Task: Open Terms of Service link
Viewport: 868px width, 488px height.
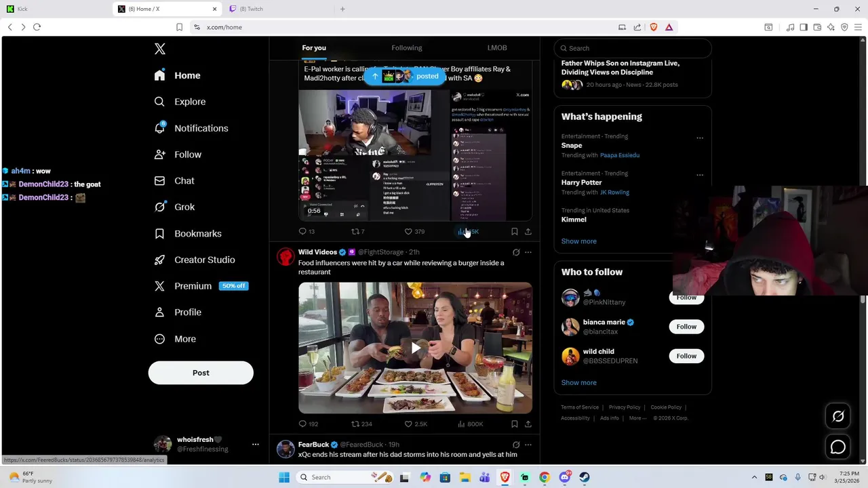Action: click(x=580, y=407)
